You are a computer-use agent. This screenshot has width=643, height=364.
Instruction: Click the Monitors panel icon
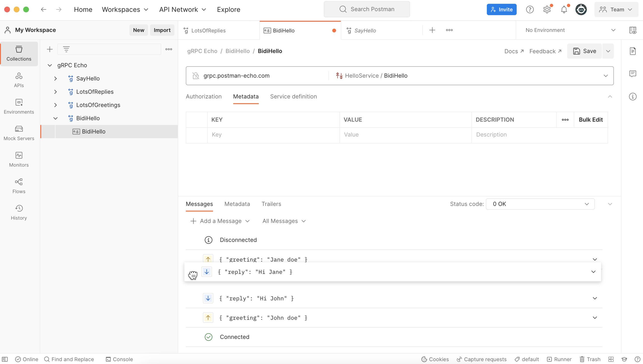click(x=19, y=158)
